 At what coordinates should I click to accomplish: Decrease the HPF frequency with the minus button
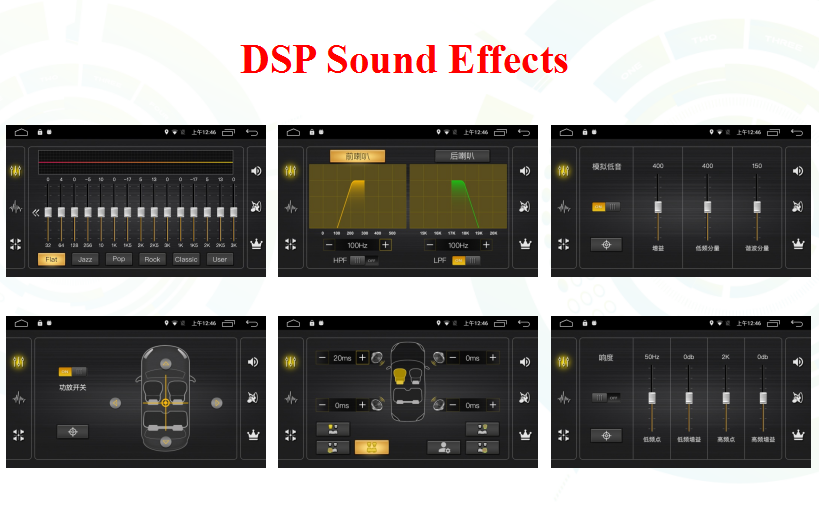[329, 245]
